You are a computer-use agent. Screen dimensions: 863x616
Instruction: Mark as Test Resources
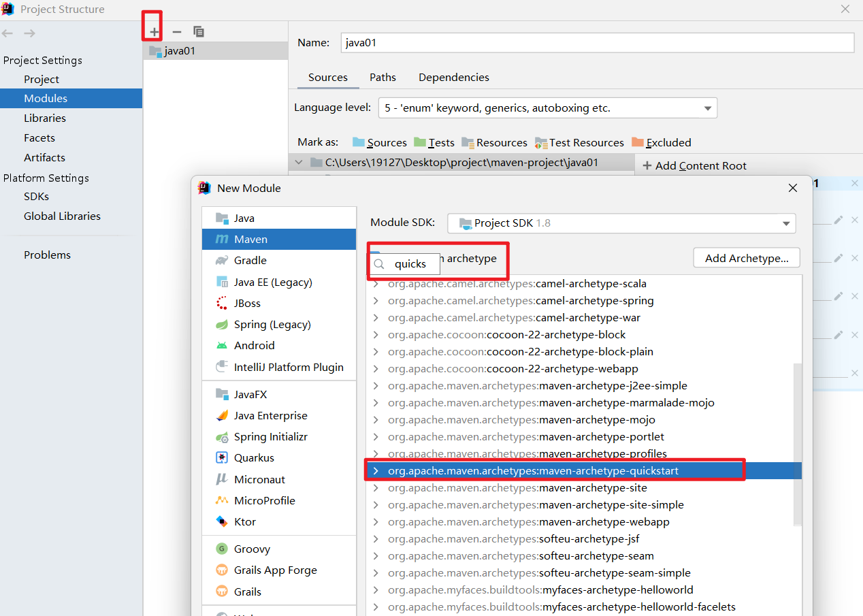(579, 142)
